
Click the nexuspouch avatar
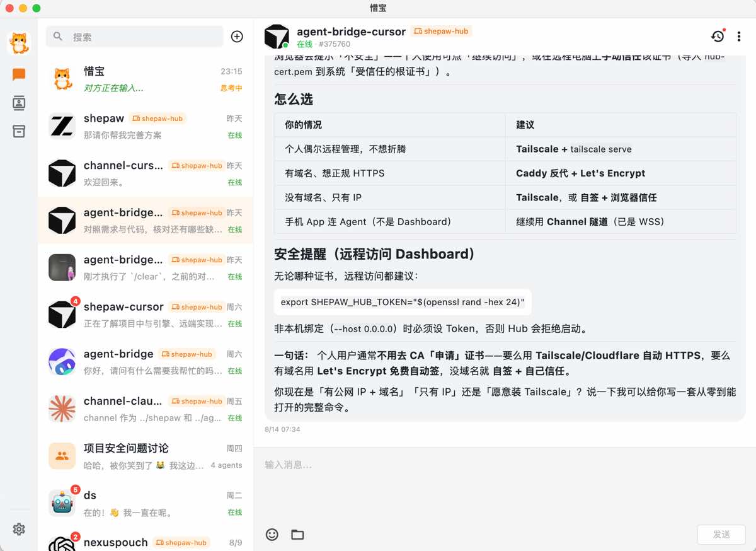(62, 543)
